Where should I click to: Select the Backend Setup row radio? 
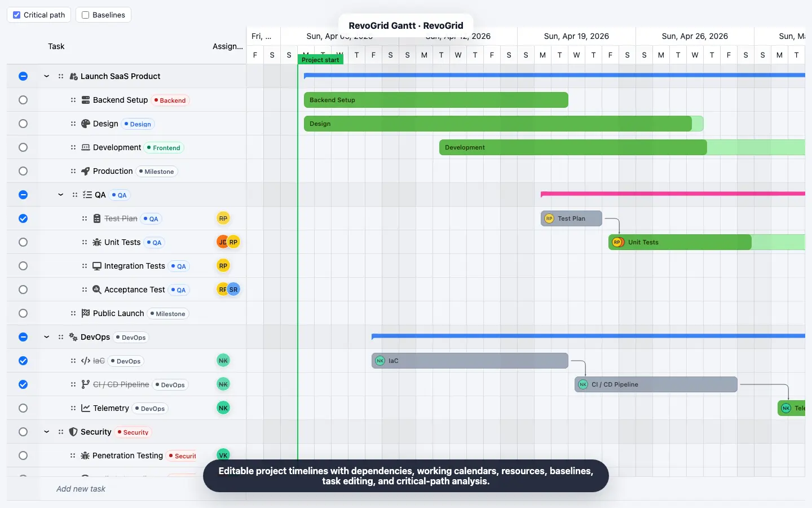click(x=23, y=100)
